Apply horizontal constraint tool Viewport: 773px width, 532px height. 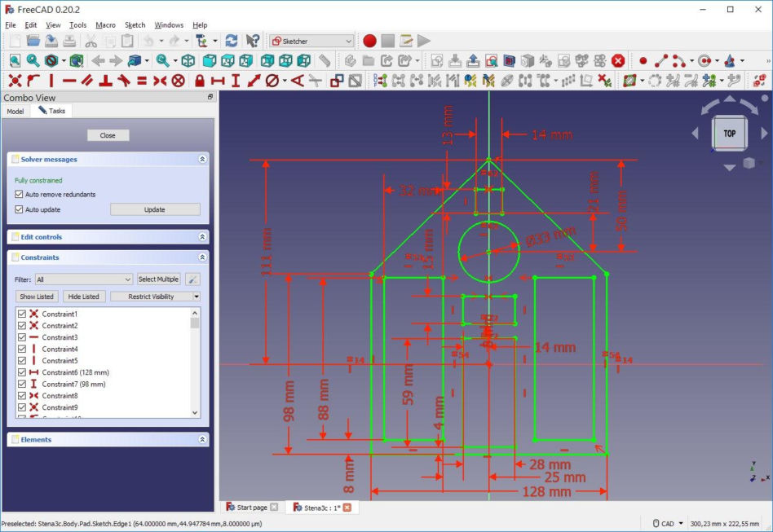[x=69, y=81]
